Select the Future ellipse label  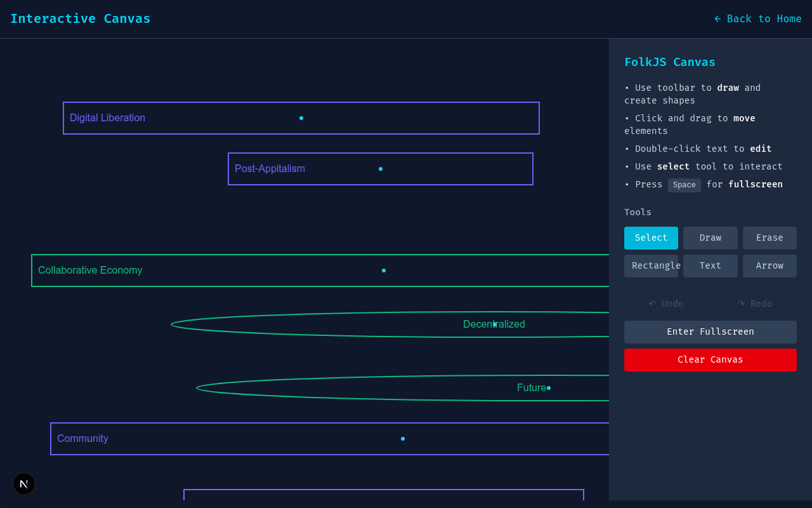coord(531,388)
